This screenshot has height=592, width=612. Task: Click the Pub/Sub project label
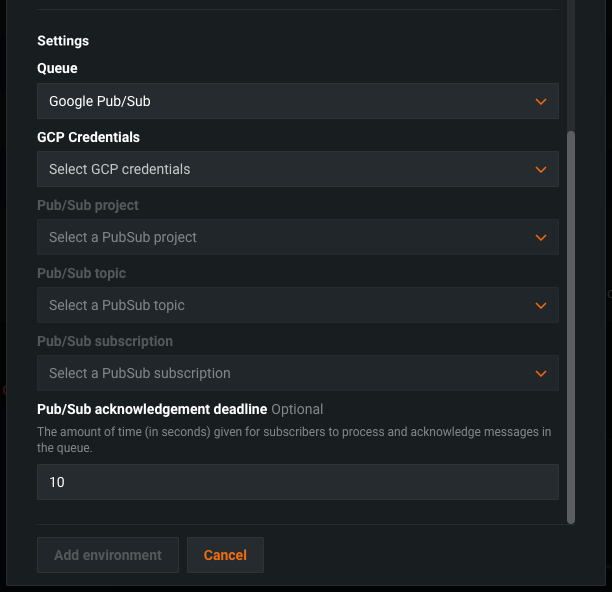pos(88,205)
